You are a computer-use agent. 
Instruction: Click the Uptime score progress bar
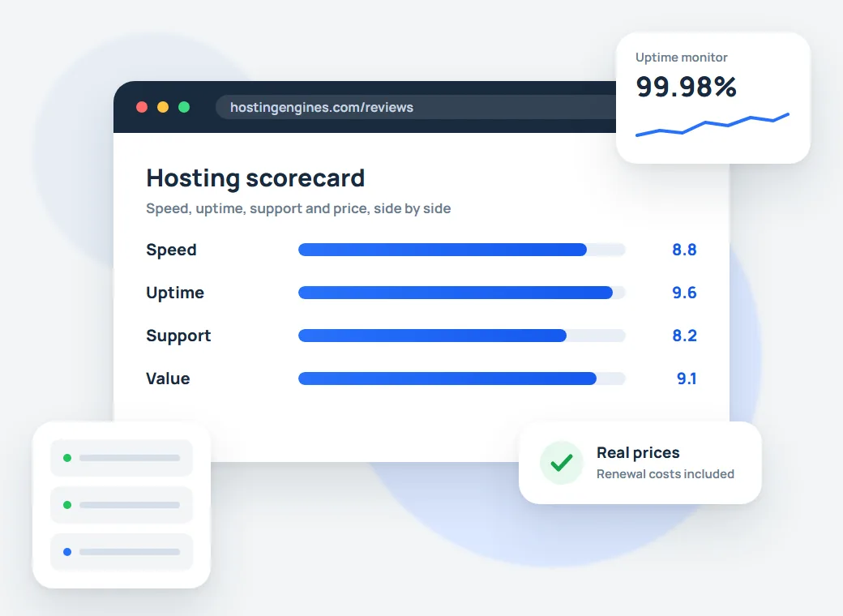click(462, 293)
